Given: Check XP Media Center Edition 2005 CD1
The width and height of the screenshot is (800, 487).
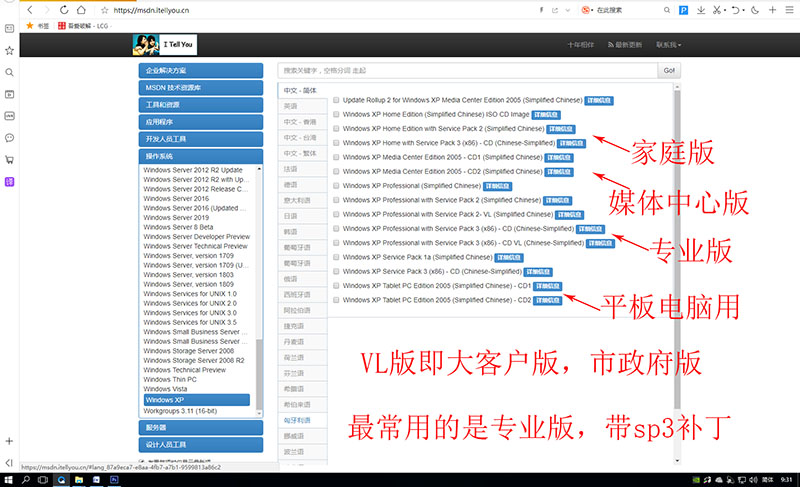Looking at the screenshot, I should coord(336,158).
